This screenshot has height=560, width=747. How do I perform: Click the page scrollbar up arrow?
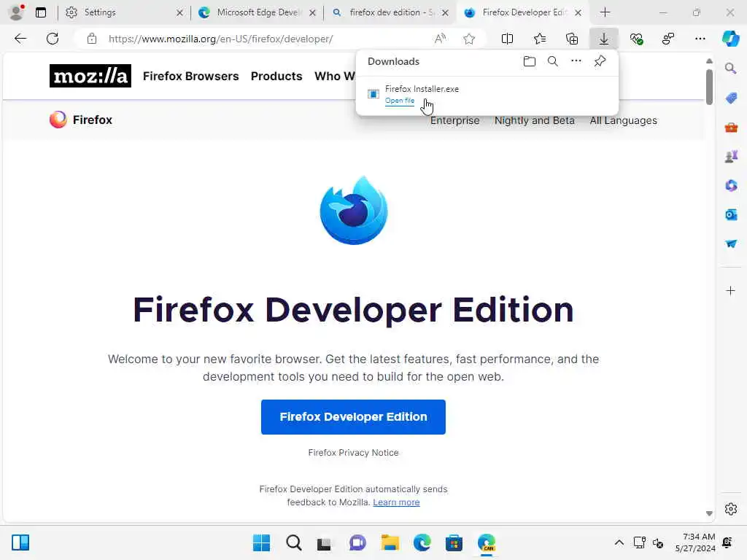point(709,61)
